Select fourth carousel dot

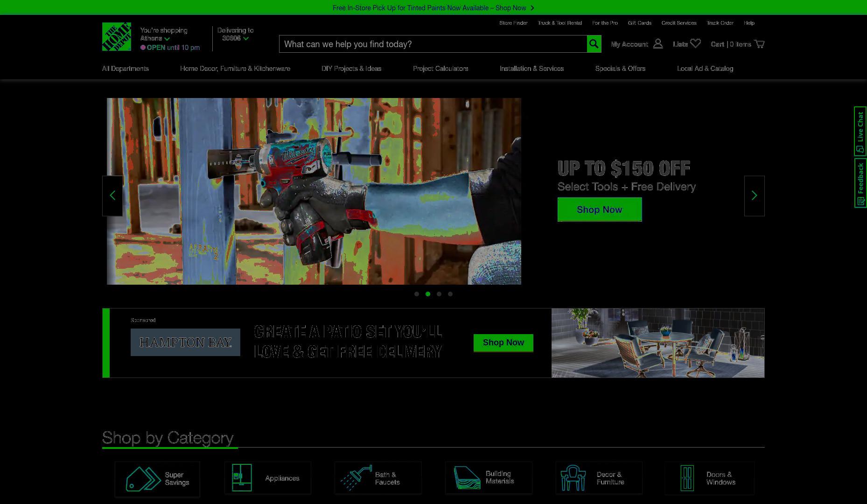[x=450, y=294]
